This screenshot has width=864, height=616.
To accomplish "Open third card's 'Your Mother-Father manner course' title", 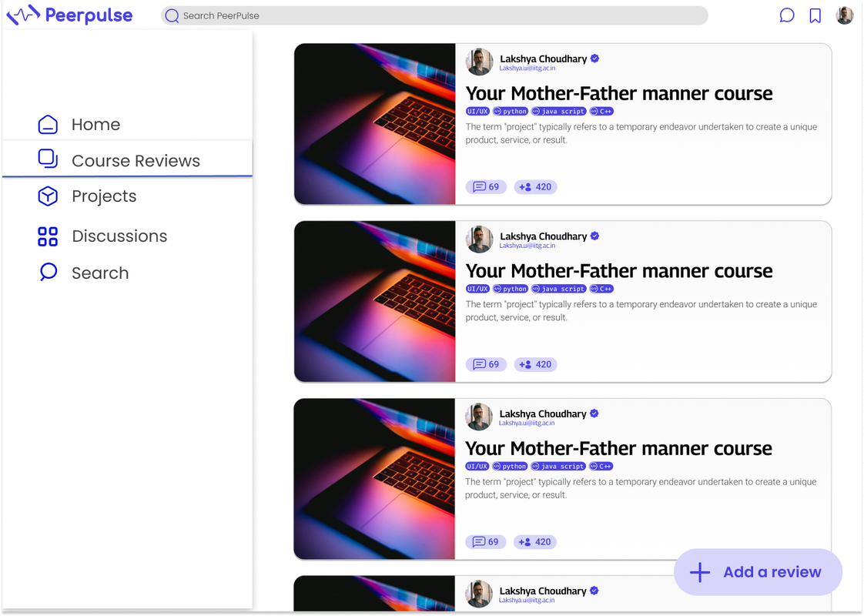I will tap(618, 448).
